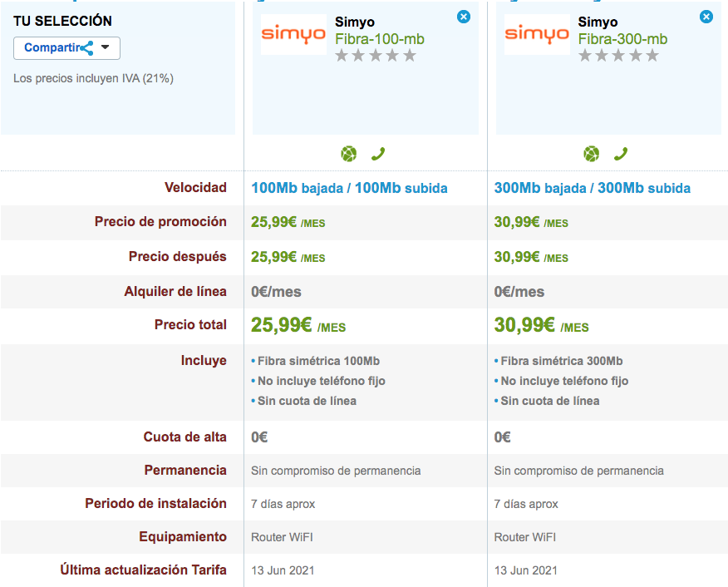This screenshot has height=587, width=728.
Task: Click the Simyo provider name above Fibra-100-mb
Action: coord(355,22)
